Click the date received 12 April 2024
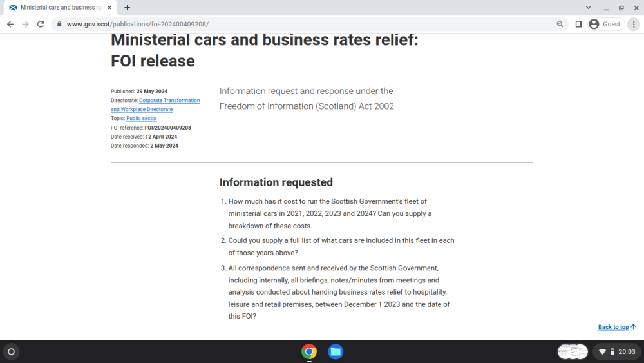Screen dimensions: 644x363 (161, 137)
